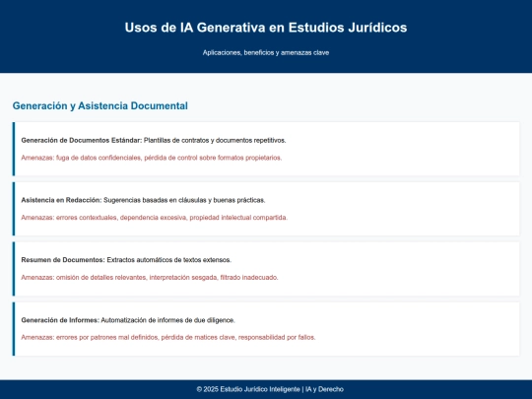Click the title 'Usos de IA Generativa en Estudios Jurídicos'
Screen dimensions: 532x399
coord(266,28)
